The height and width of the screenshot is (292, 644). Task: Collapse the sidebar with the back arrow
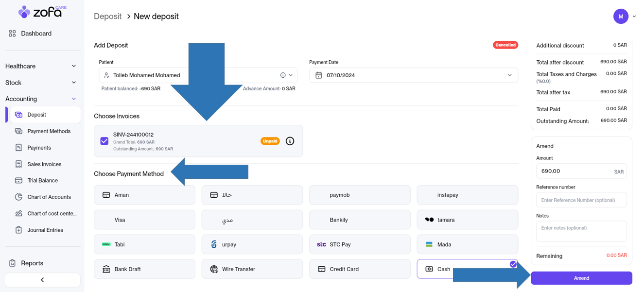[x=42, y=280]
